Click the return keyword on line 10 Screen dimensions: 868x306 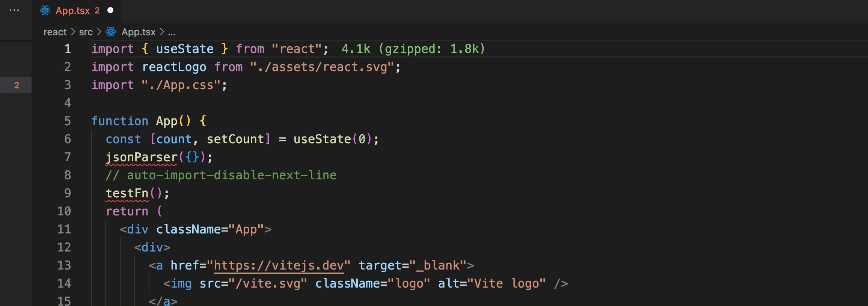tap(127, 211)
